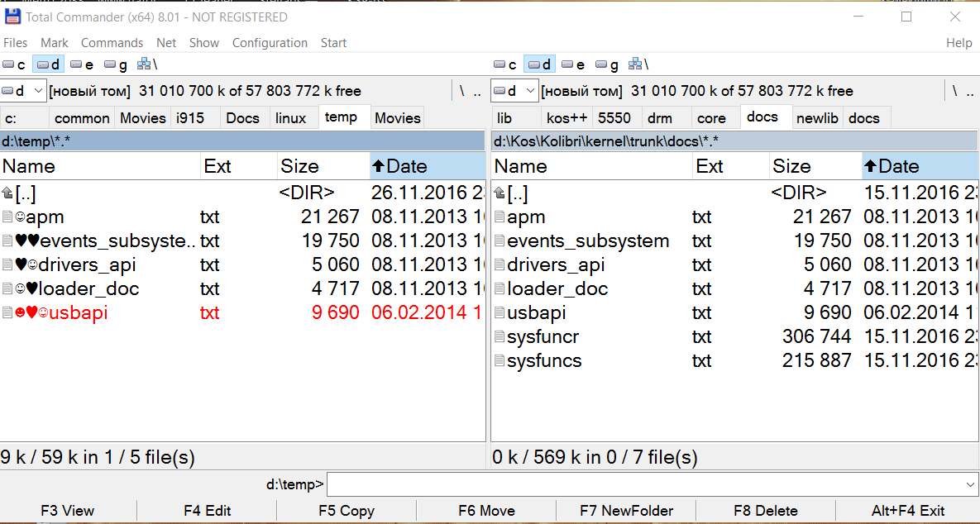Go to parent folder [..] in left panel
Screen dimensions: 980x524
click(25, 193)
